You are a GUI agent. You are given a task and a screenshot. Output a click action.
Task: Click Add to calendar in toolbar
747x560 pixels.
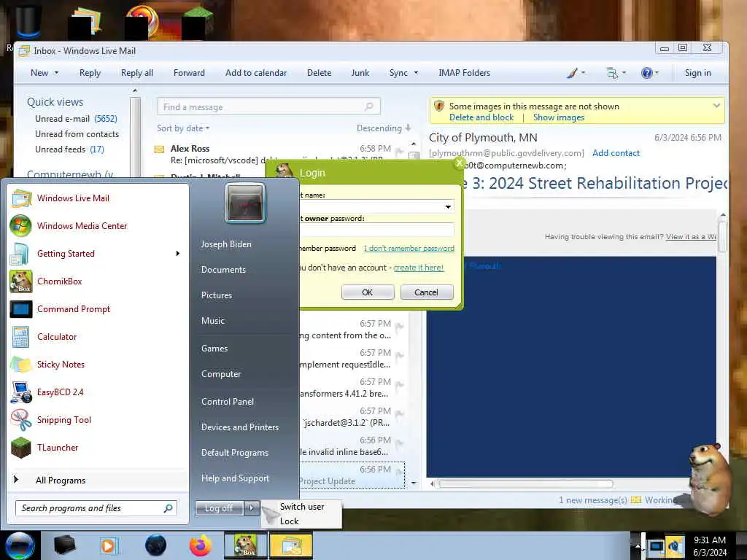tap(256, 73)
